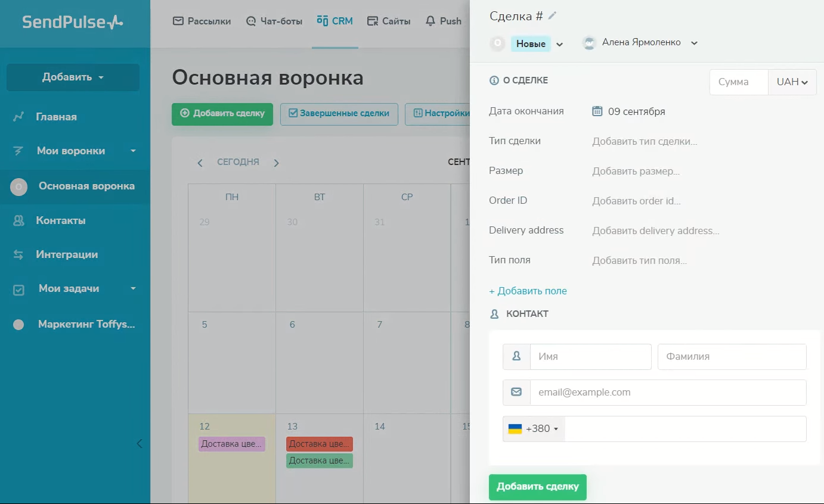The width and height of the screenshot is (824, 504).
Task: Focus the Имя first name input
Action: point(590,357)
